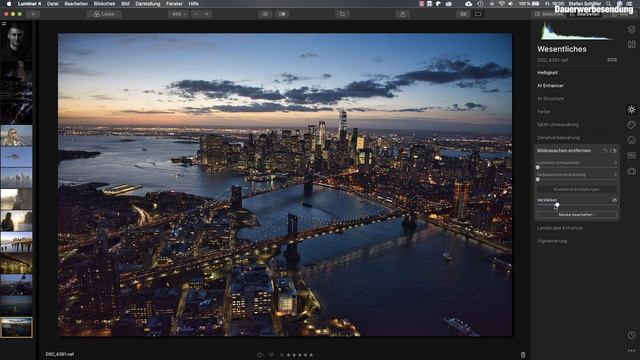Open the Fenster menu
The image size is (640, 360).
point(174,4)
